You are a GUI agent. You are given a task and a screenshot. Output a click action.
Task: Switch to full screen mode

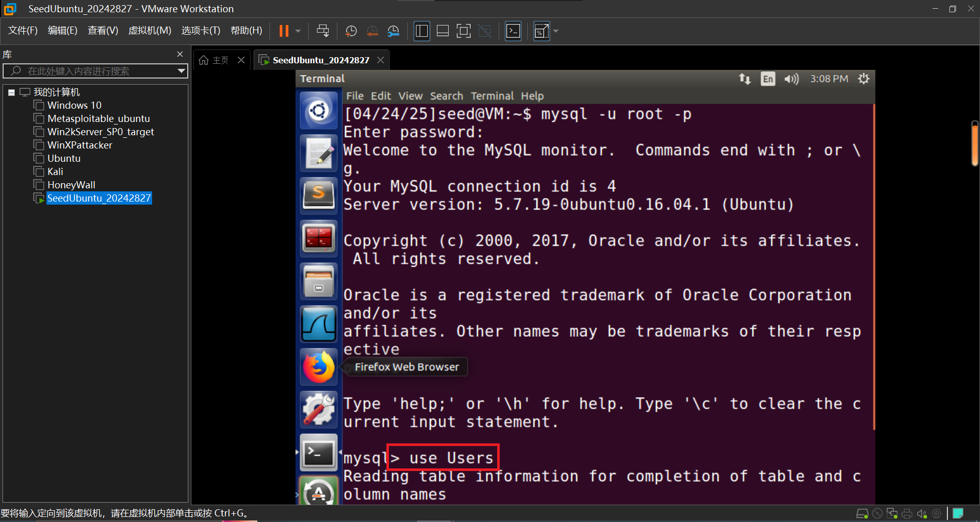click(x=463, y=31)
